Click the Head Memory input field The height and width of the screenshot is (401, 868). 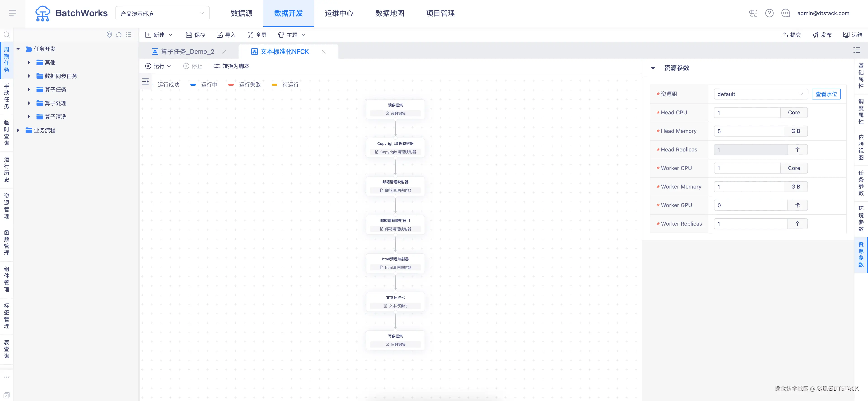click(748, 131)
